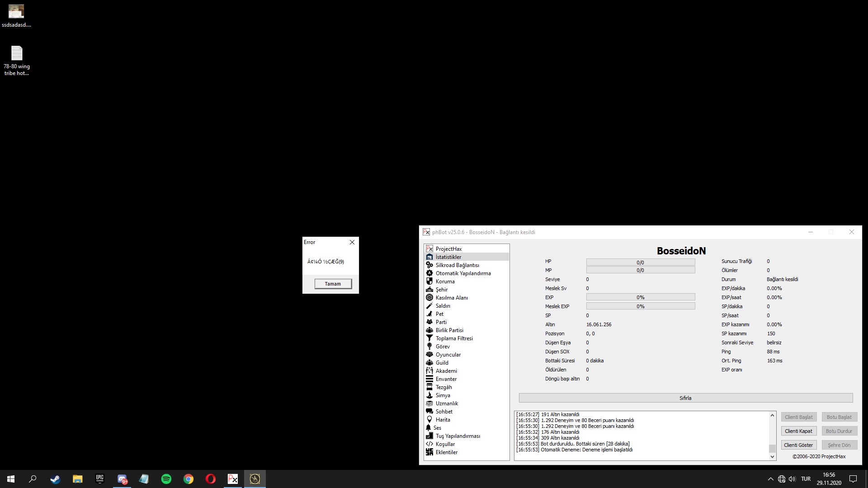Click the Ses bell icon item
The height and width of the screenshot is (488, 868).
pyautogui.click(x=429, y=427)
